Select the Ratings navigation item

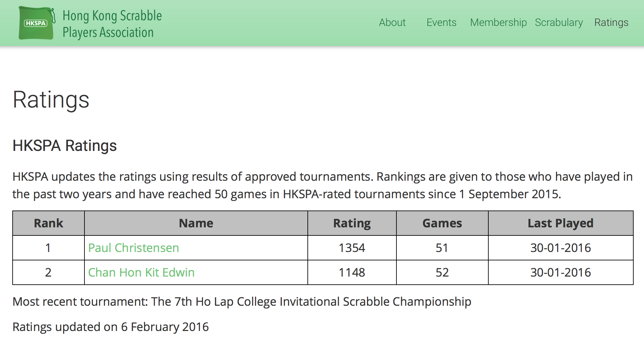[611, 22]
